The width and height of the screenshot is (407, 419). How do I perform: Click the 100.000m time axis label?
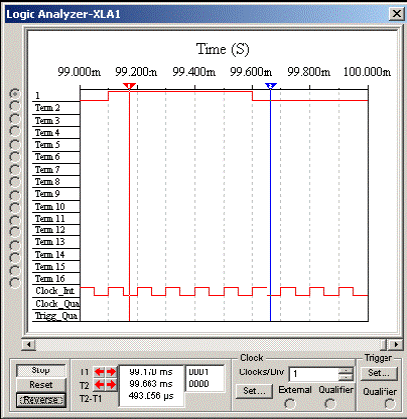pos(367,72)
